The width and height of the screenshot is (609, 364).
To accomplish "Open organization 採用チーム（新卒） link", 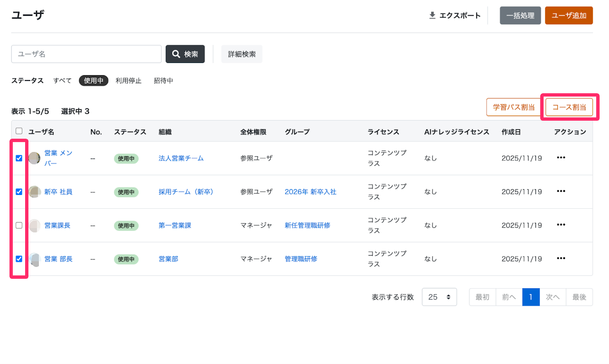I will 186,192.
